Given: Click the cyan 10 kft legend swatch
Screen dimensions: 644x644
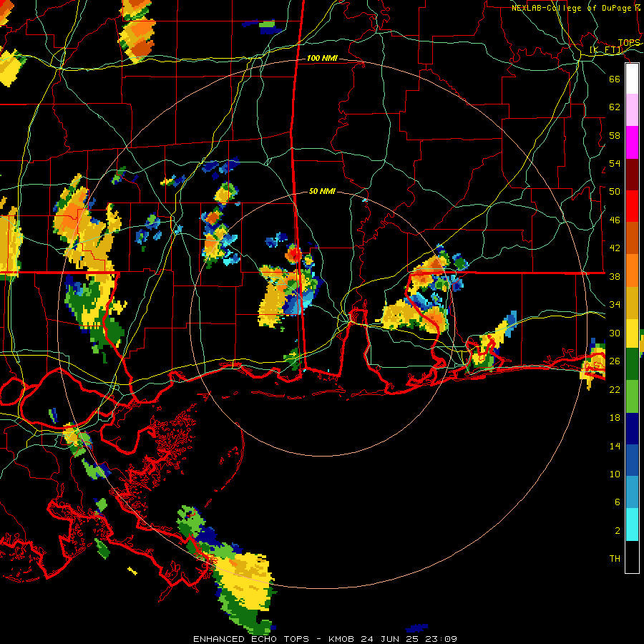Looking at the screenshot, I should (x=632, y=525).
